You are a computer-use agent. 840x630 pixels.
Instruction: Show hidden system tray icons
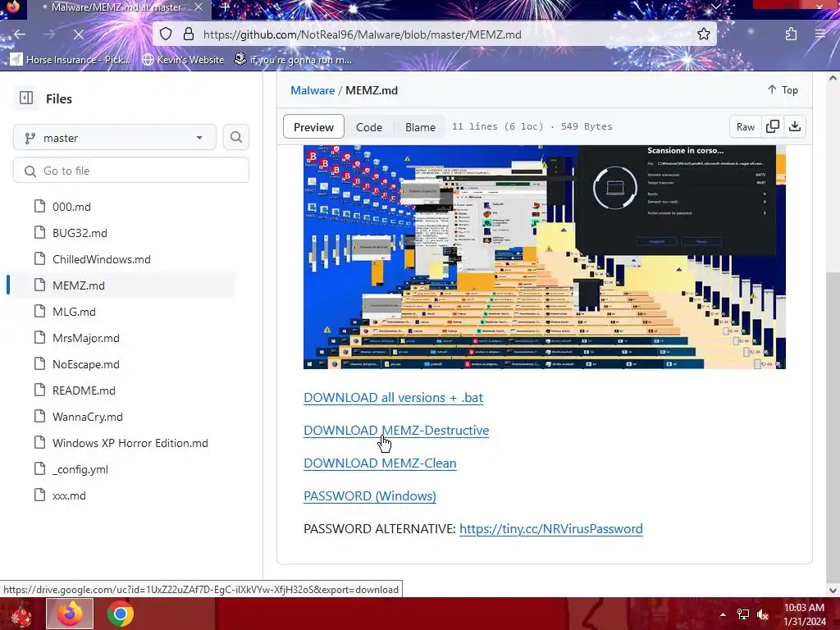pyautogui.click(x=723, y=614)
